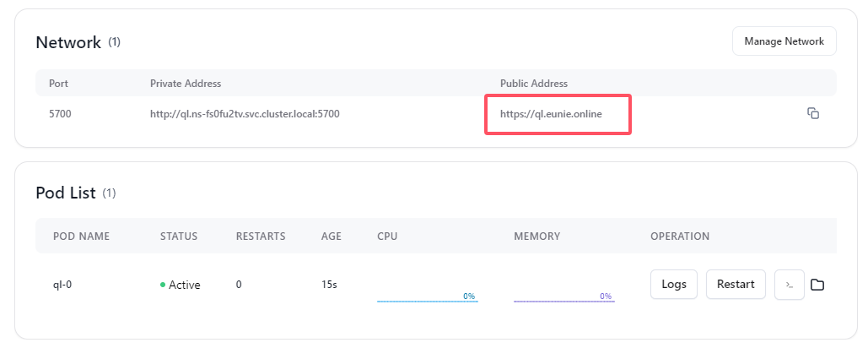Restart the ql-0 pod
The width and height of the screenshot is (868, 348).
point(736,285)
